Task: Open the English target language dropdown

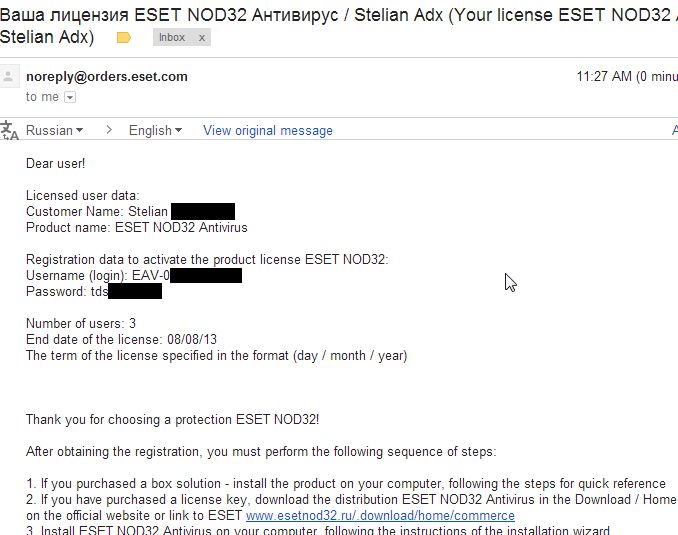Action: coord(155,130)
